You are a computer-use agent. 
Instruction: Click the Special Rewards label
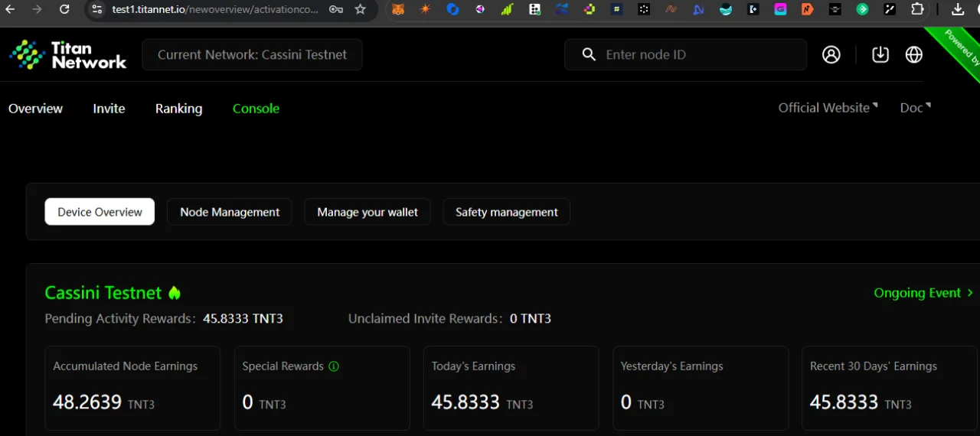pos(283,366)
